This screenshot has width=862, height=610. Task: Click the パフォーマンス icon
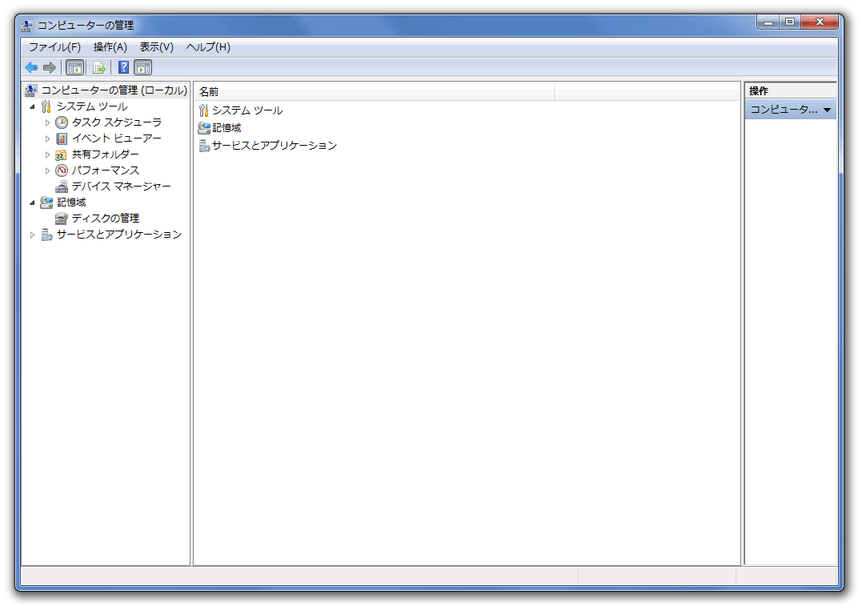click(62, 170)
